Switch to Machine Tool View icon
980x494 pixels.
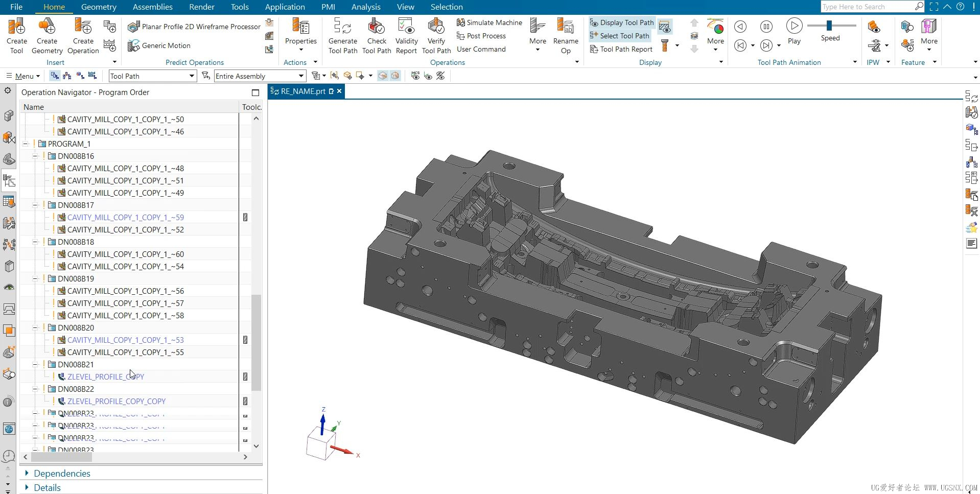(67, 76)
